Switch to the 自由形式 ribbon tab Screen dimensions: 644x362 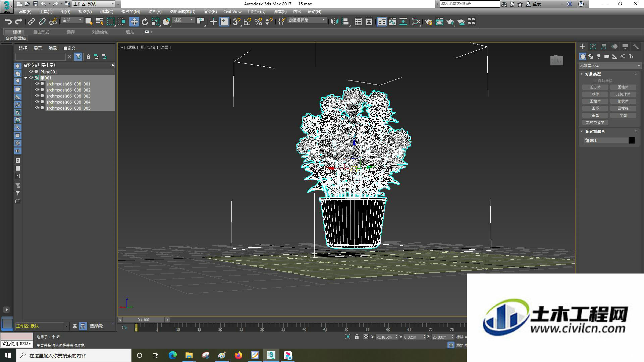[41, 32]
